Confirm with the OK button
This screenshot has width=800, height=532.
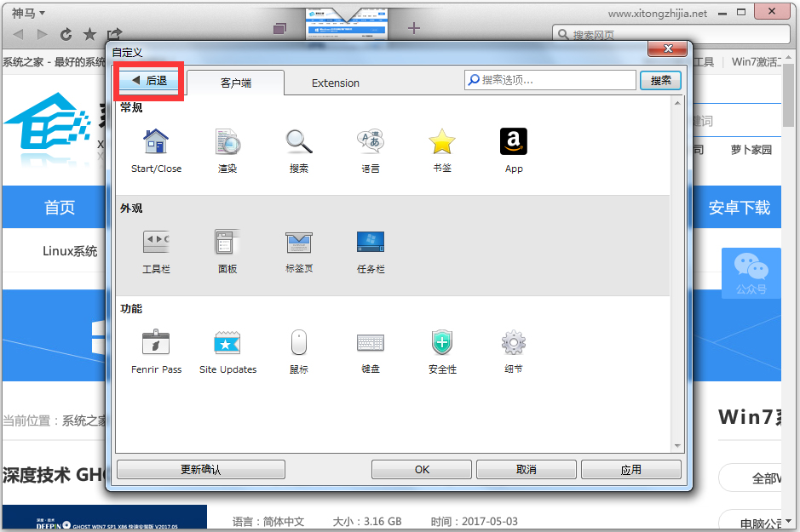tap(422, 469)
